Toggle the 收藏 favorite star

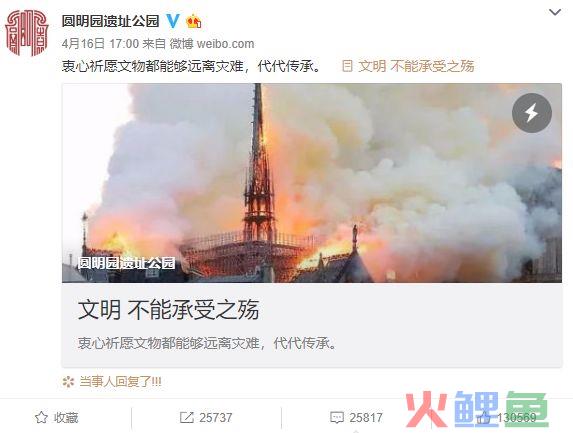pyautogui.click(x=56, y=417)
